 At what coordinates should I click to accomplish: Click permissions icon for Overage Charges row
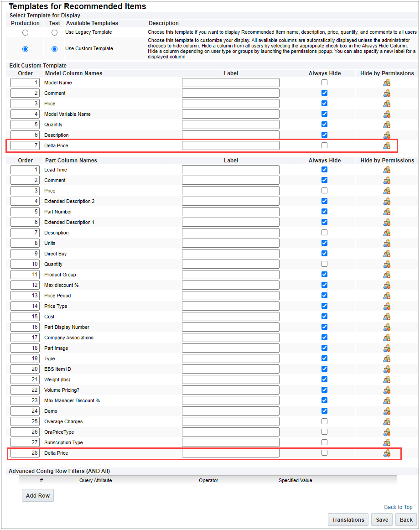pos(387,421)
